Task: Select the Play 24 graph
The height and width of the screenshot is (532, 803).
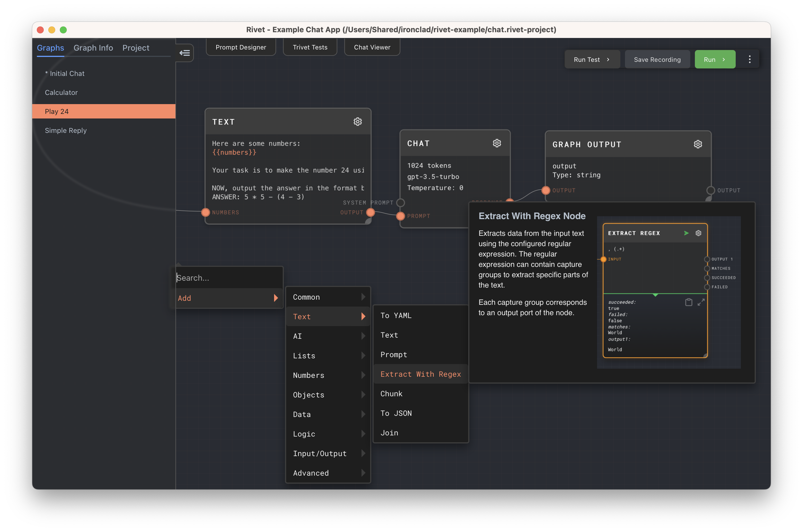Action: pyautogui.click(x=104, y=111)
